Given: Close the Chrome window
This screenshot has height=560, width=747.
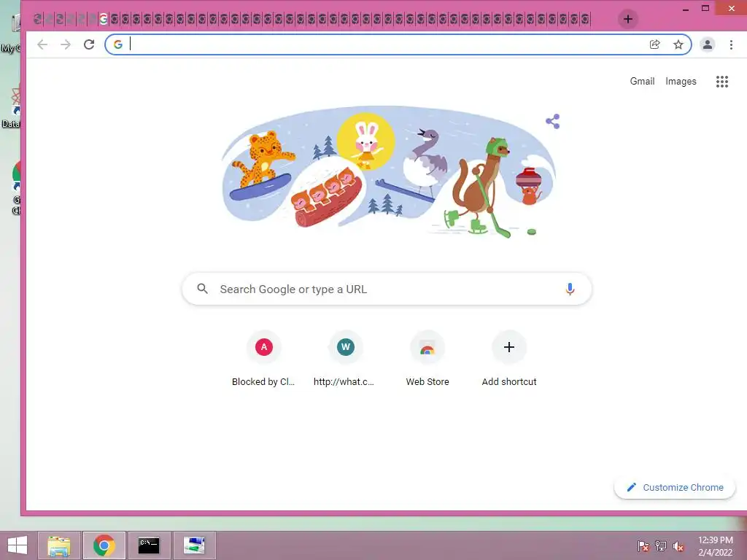Looking at the screenshot, I should point(732,8).
